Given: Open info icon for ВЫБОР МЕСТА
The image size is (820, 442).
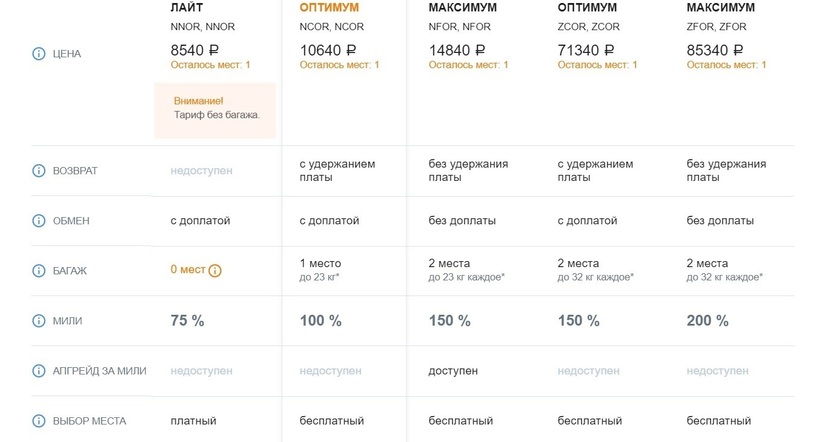Looking at the screenshot, I should click(39, 421).
